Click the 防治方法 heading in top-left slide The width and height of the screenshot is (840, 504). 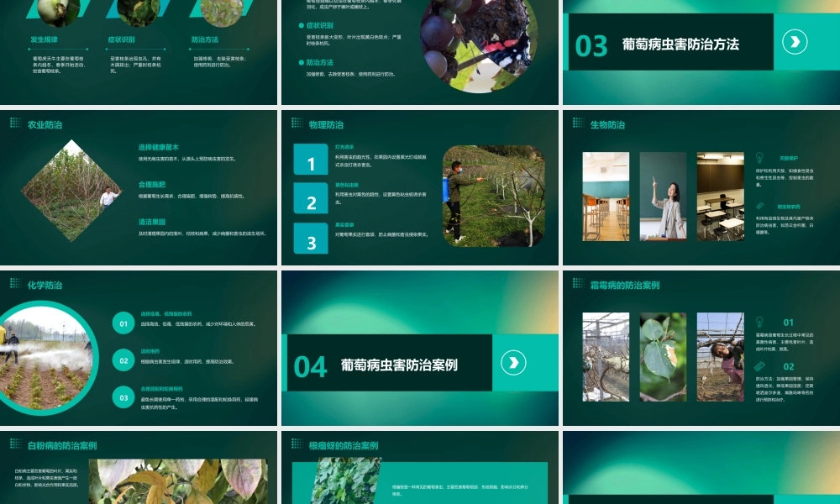pos(205,39)
